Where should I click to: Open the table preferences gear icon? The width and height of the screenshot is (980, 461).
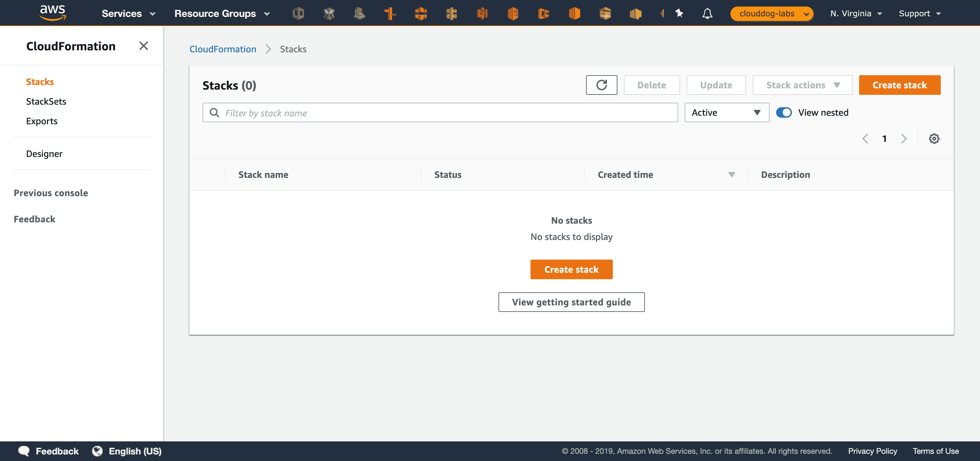pyautogui.click(x=934, y=138)
